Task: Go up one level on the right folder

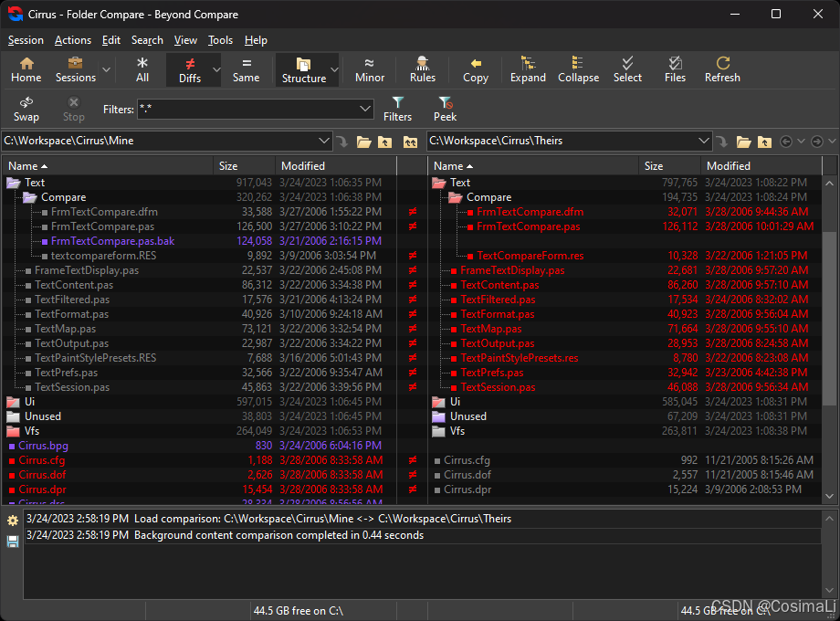Action: coord(764,142)
